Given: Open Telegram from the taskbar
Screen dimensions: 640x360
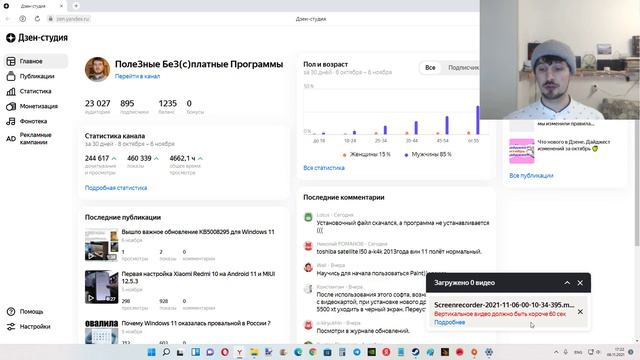Looking at the screenshot, I should (357, 352).
